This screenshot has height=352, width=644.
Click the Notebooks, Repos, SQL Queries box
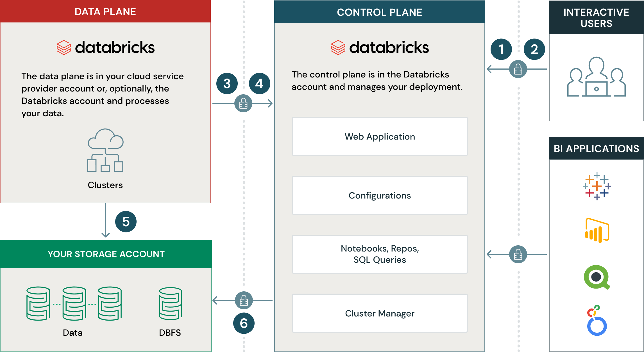[x=380, y=254]
